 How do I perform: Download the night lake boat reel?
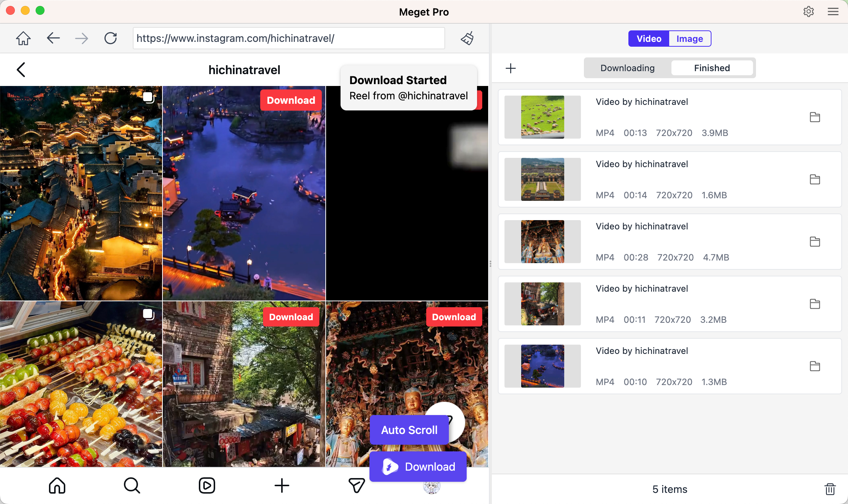pyautogui.click(x=291, y=100)
